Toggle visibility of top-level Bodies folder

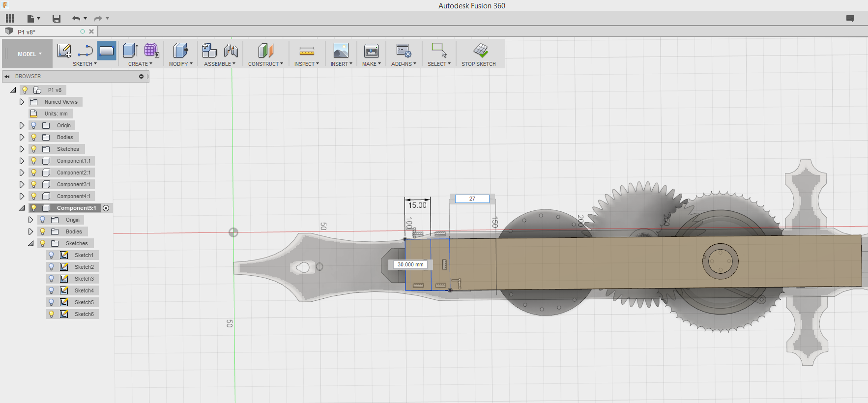33,137
